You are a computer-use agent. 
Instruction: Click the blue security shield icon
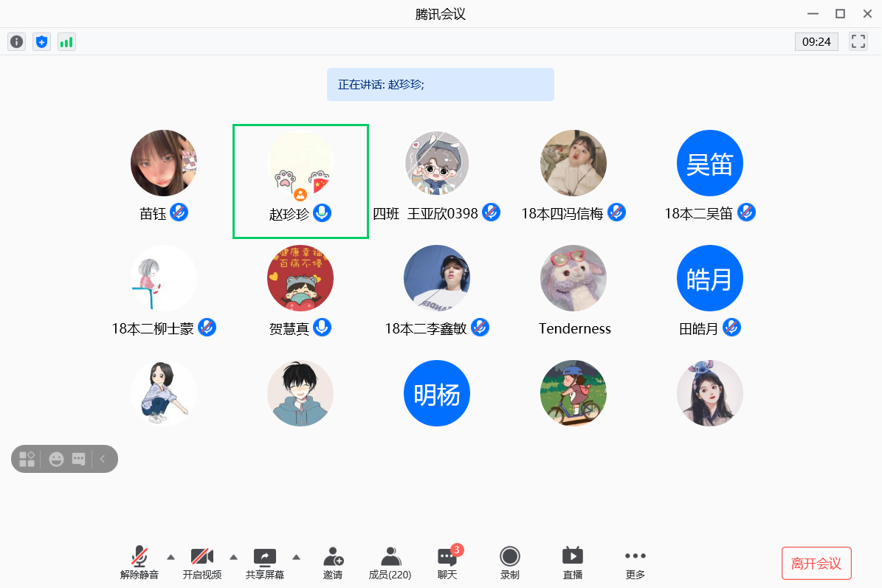41,42
